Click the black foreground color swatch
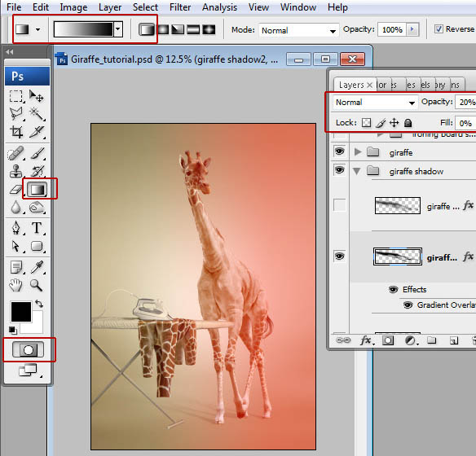Image resolution: width=476 pixels, height=456 pixels. pyautogui.click(x=21, y=311)
